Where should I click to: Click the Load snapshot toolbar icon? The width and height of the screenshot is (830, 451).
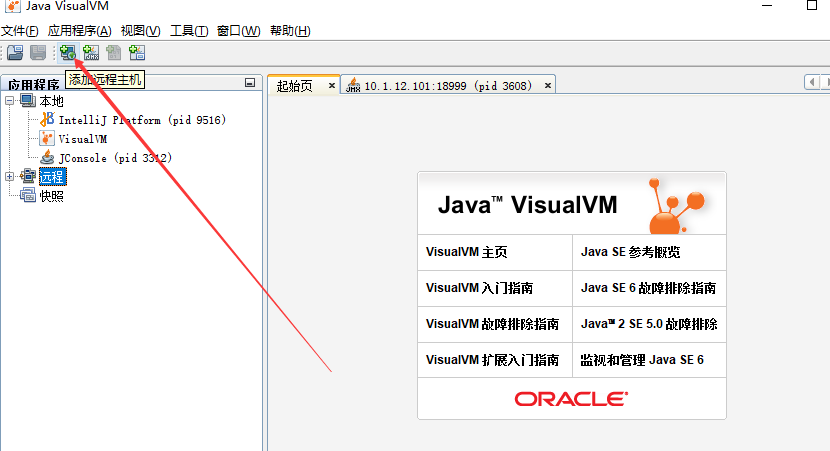pyautogui.click(x=15, y=52)
